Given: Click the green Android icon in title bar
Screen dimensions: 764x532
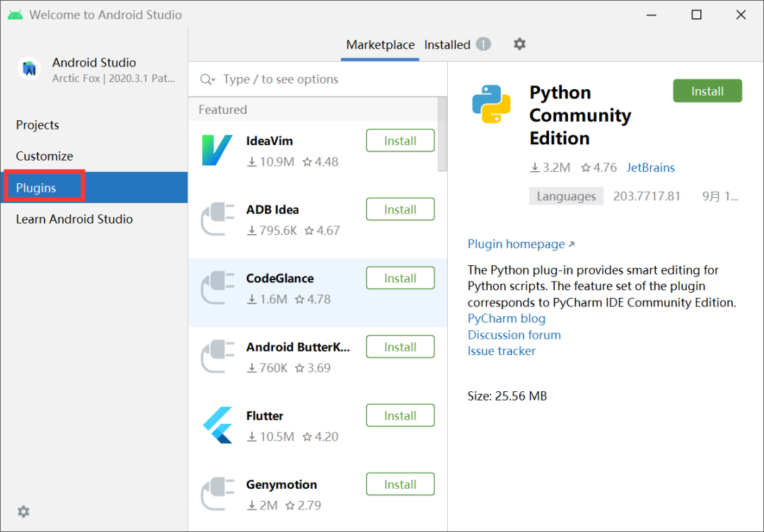Looking at the screenshot, I should click(15, 15).
